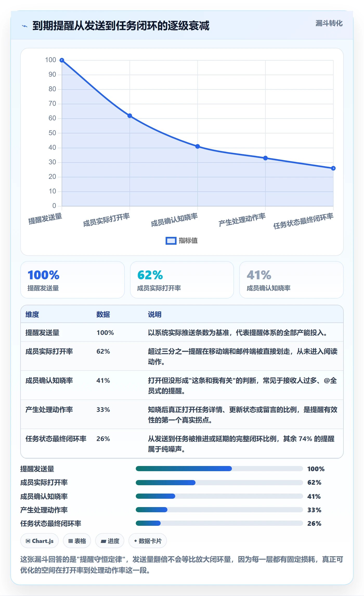
Task: Click the card title 到期提醒从发送到任务闭环的逐级衰减
Action: click(121, 26)
